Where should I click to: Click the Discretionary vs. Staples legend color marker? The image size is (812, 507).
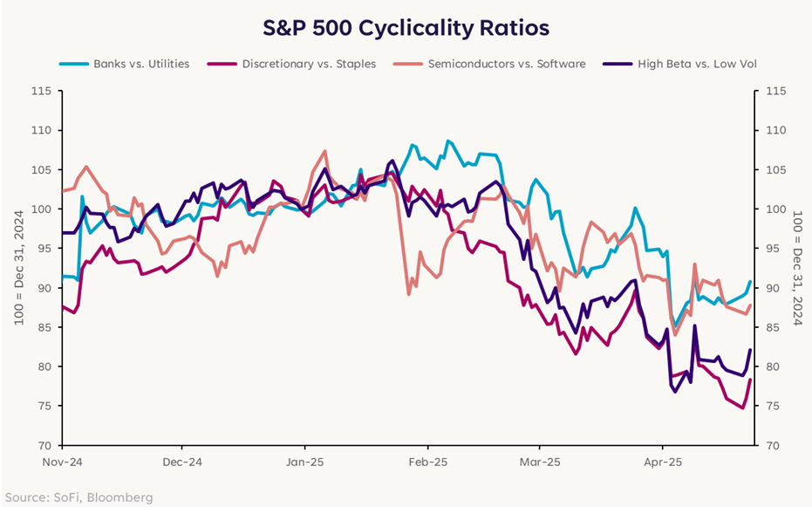pos(225,64)
